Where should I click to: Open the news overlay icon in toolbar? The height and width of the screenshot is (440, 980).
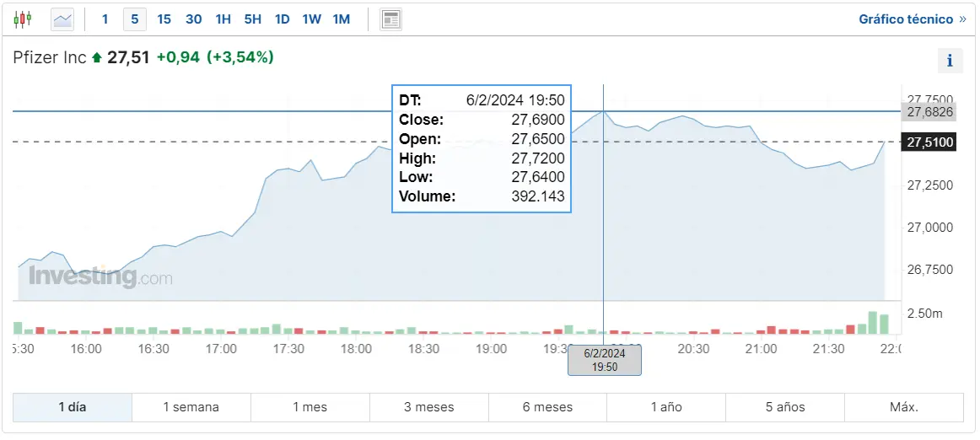click(390, 19)
